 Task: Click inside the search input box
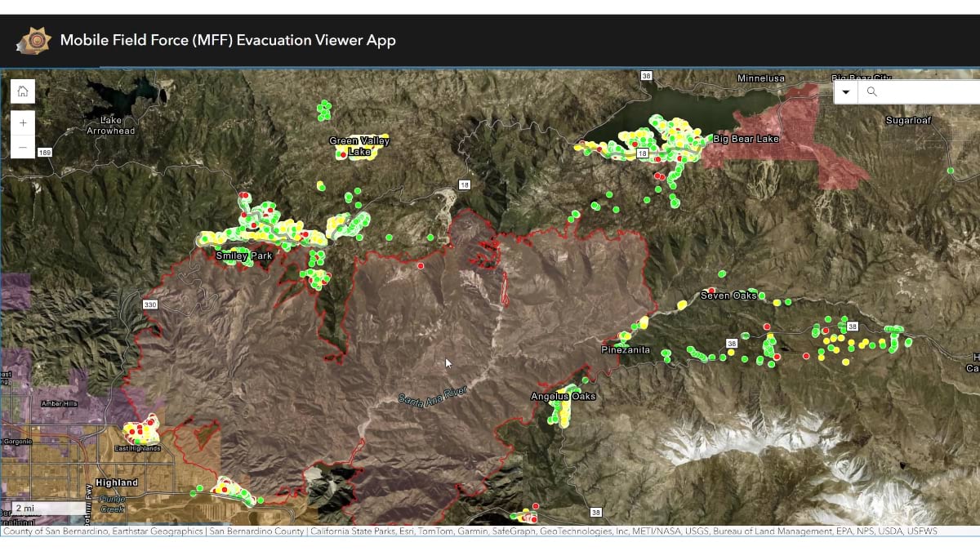pyautogui.click(x=923, y=91)
